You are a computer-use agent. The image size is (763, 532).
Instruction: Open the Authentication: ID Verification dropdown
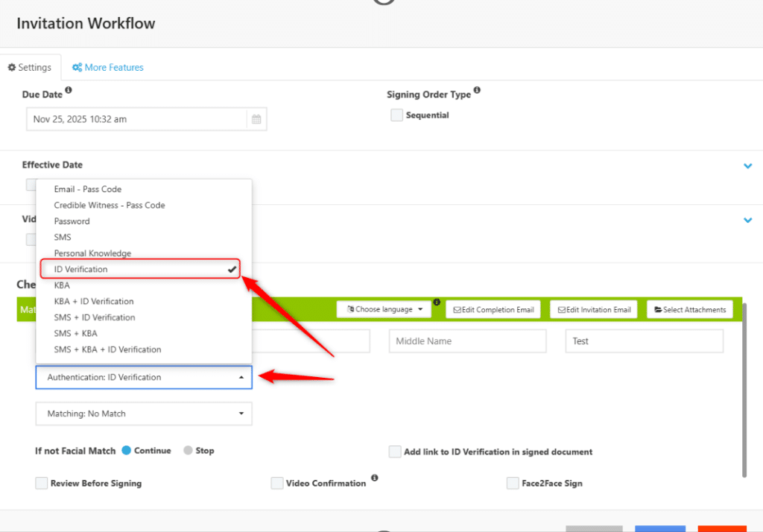click(x=143, y=377)
